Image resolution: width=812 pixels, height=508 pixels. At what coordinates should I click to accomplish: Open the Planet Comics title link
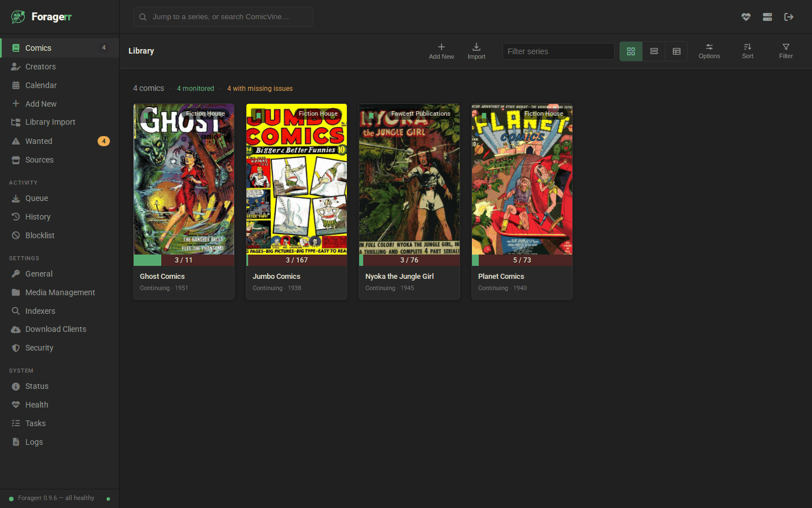pyautogui.click(x=501, y=276)
